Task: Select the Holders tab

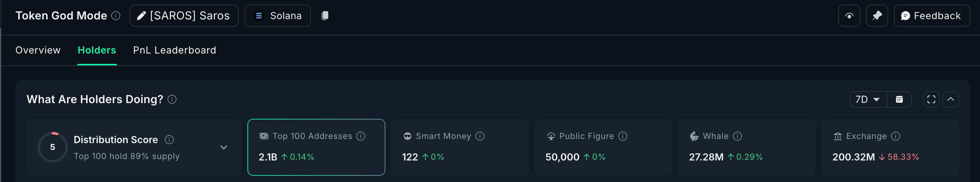Action: click(97, 50)
